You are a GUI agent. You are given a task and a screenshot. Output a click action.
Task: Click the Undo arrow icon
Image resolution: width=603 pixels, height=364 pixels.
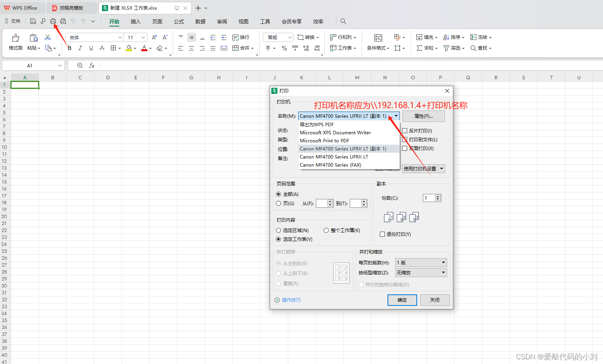73,21
